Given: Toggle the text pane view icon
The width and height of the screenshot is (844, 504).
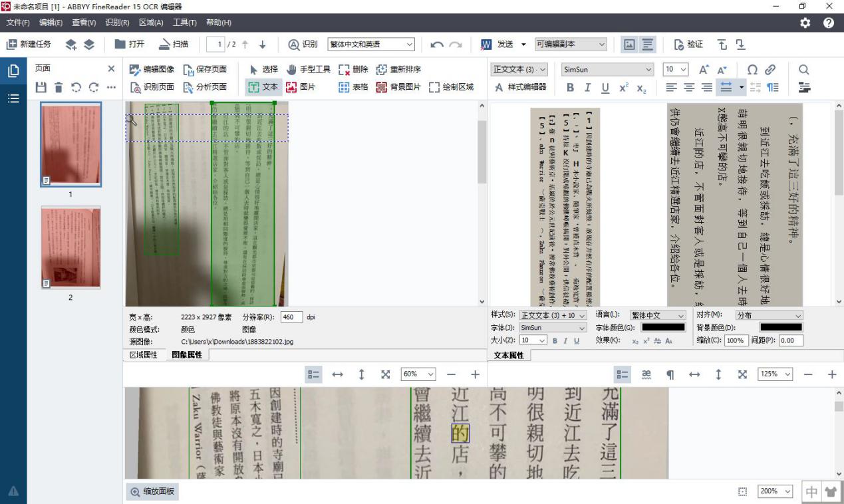Looking at the screenshot, I should pyautogui.click(x=648, y=45).
